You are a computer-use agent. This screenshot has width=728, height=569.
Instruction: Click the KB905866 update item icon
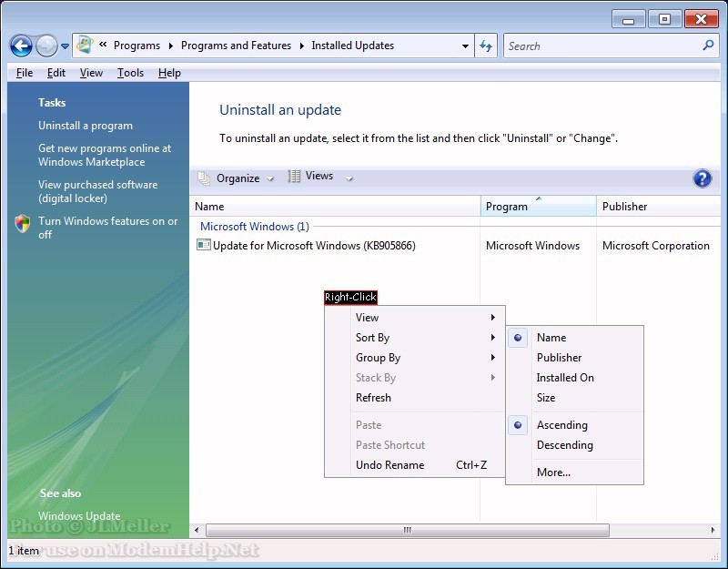click(203, 245)
